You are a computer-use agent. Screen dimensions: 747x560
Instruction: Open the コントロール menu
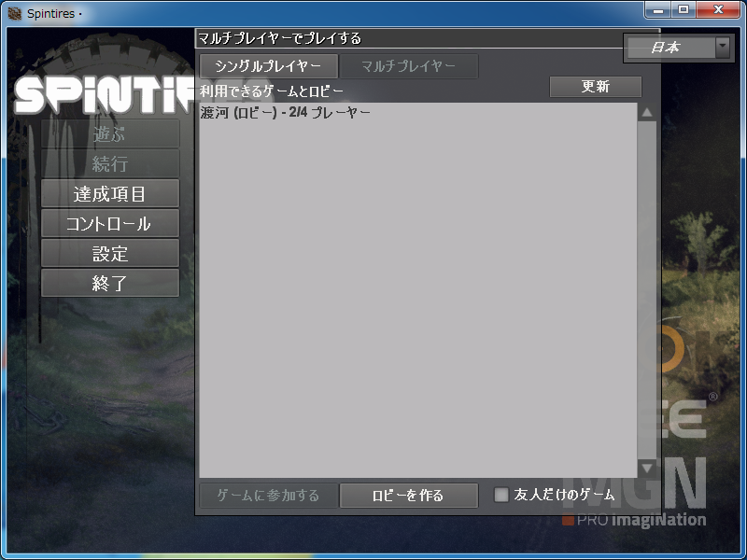110,223
